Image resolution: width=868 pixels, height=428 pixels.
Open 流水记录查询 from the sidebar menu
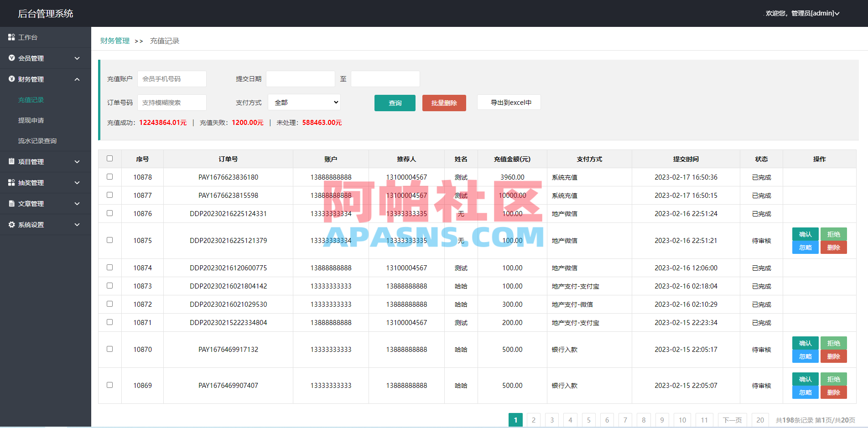37,140
